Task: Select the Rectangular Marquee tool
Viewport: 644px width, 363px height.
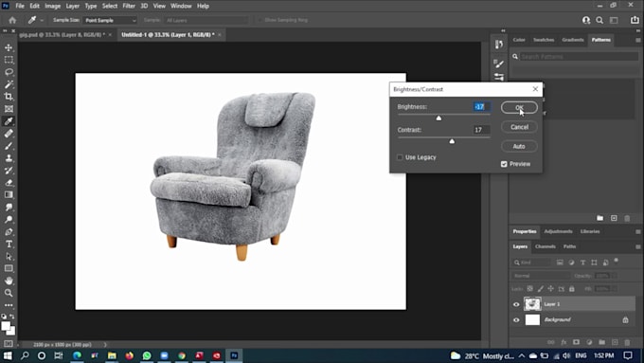Action: click(x=9, y=60)
